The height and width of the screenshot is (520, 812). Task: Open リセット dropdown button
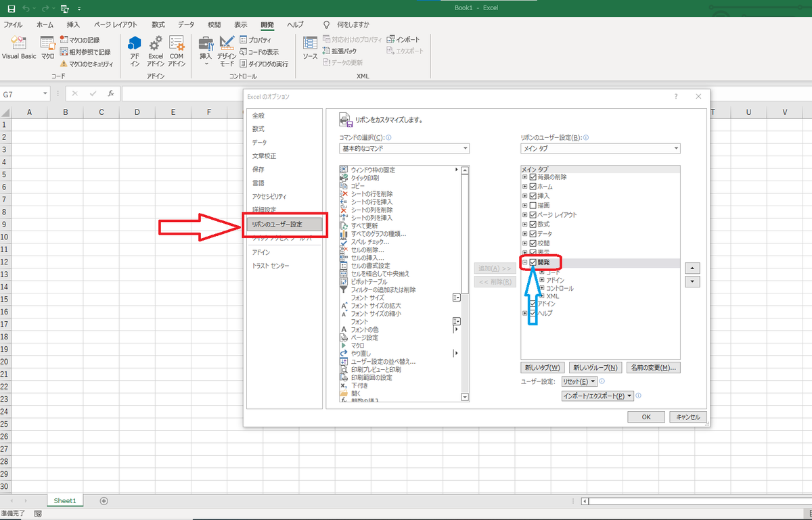(x=579, y=381)
